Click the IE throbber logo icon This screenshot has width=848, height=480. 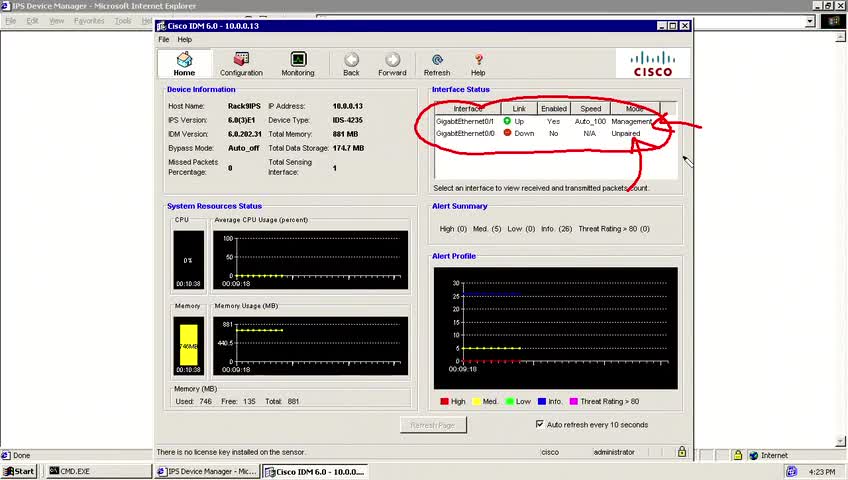(x=833, y=21)
